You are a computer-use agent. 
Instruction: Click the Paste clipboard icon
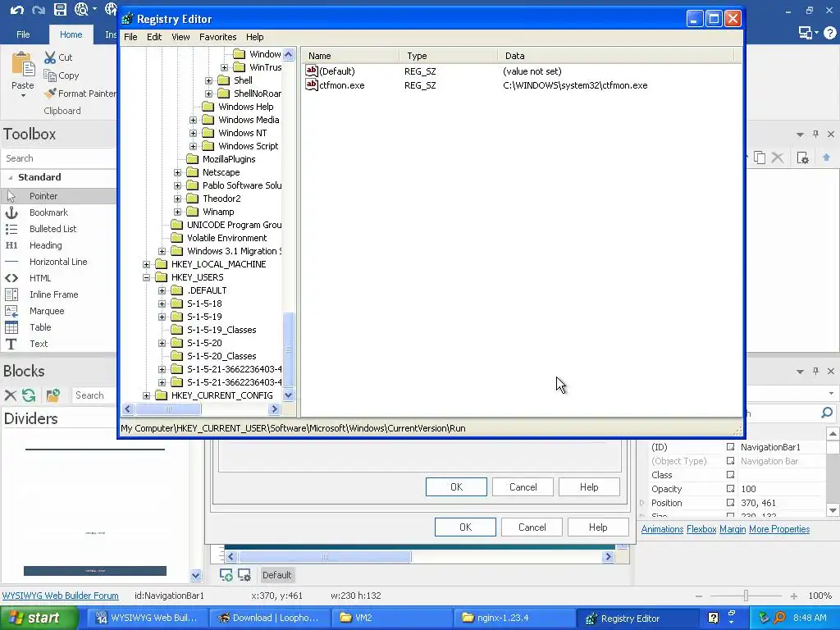(22, 64)
